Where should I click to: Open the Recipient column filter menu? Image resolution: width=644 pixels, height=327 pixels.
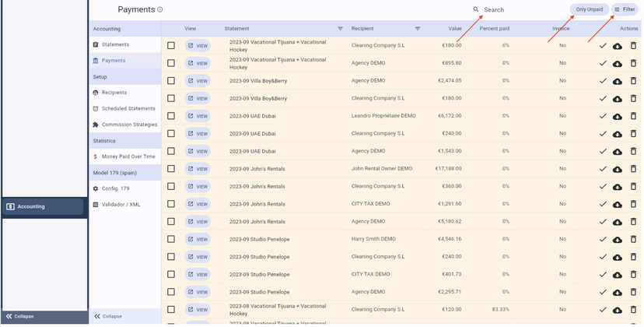tap(418, 29)
